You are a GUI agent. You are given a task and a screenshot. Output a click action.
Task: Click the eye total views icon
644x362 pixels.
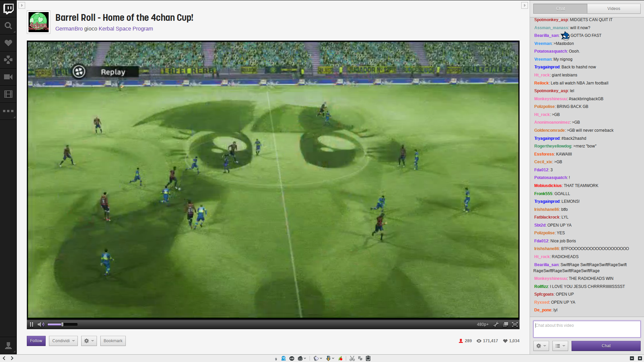[479, 341]
